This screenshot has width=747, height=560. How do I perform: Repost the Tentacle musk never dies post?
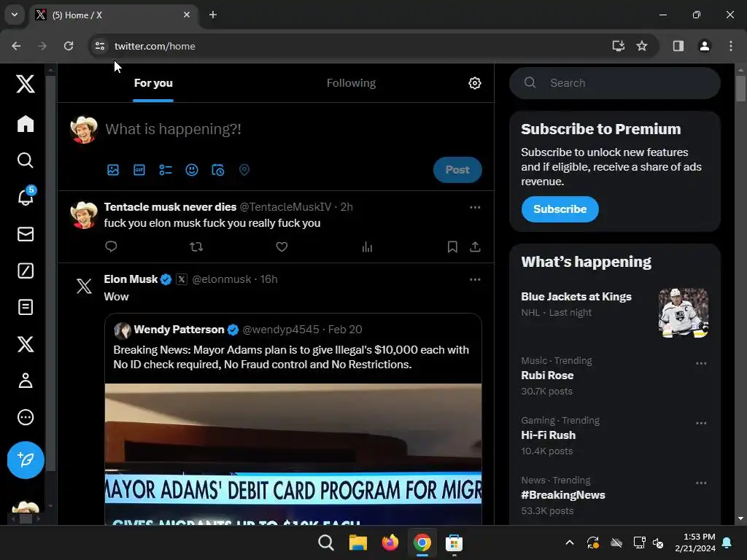(196, 246)
